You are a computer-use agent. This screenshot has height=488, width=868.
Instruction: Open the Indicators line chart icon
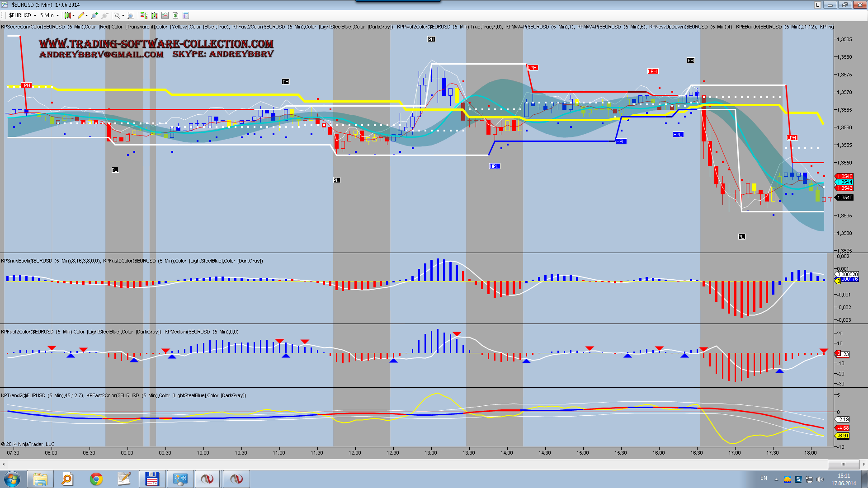coord(165,15)
